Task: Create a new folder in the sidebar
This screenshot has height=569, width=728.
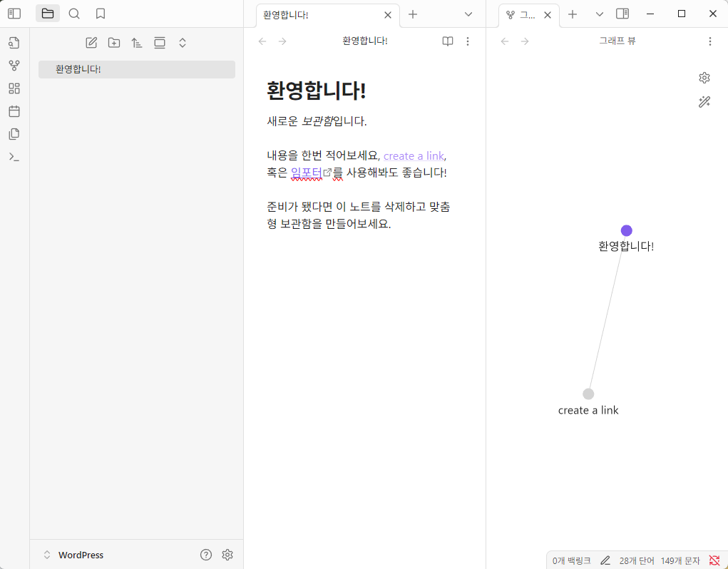Action: [114, 42]
